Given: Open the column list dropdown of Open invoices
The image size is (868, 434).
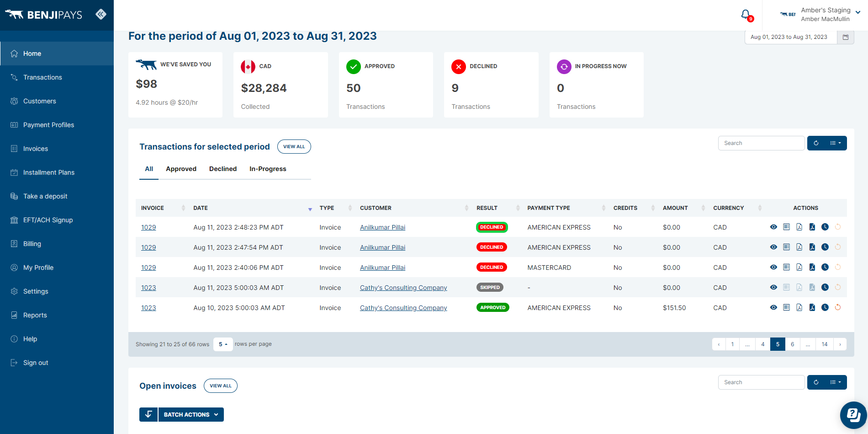Looking at the screenshot, I should (836, 382).
